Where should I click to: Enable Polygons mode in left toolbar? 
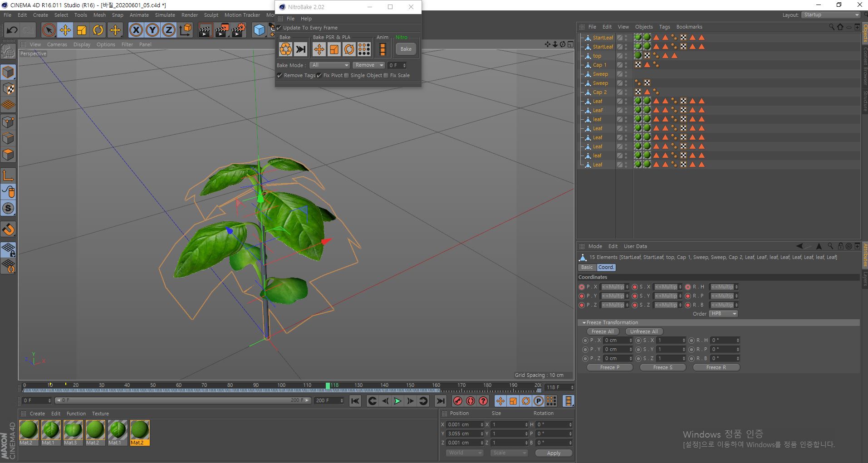8,155
